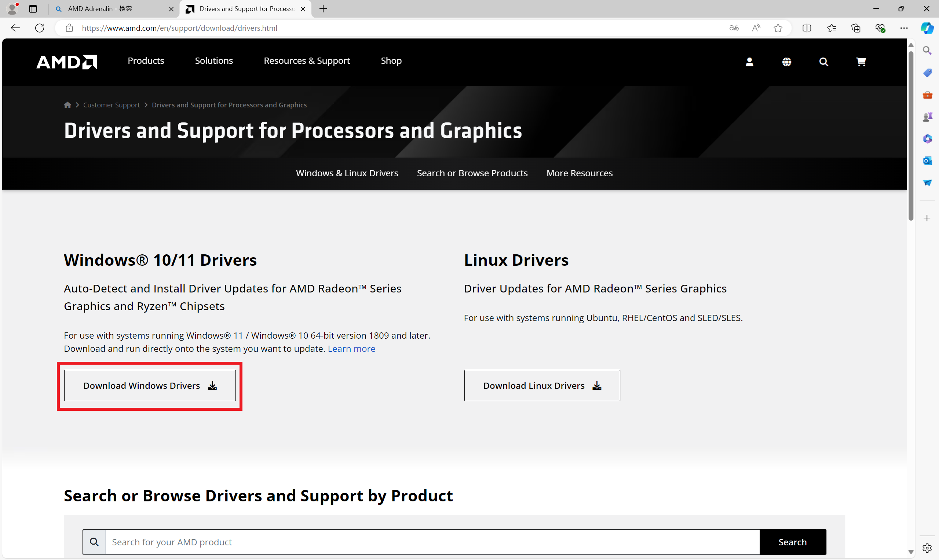Screen dimensions: 939x560
Task: Toggle split screen in browser toolbar
Action: pos(807,28)
